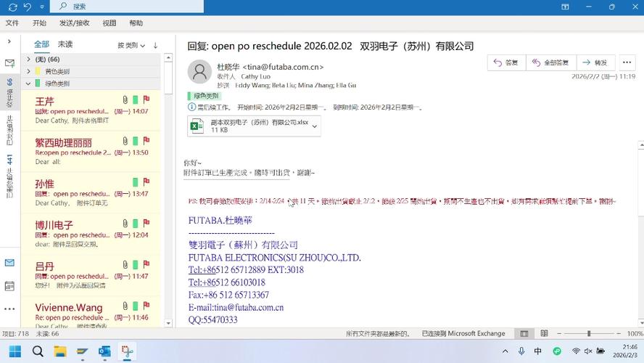Image resolution: width=644 pixels, height=363 pixels.
Task: Open the 按 类别 sort dropdown
Action: click(x=131, y=45)
